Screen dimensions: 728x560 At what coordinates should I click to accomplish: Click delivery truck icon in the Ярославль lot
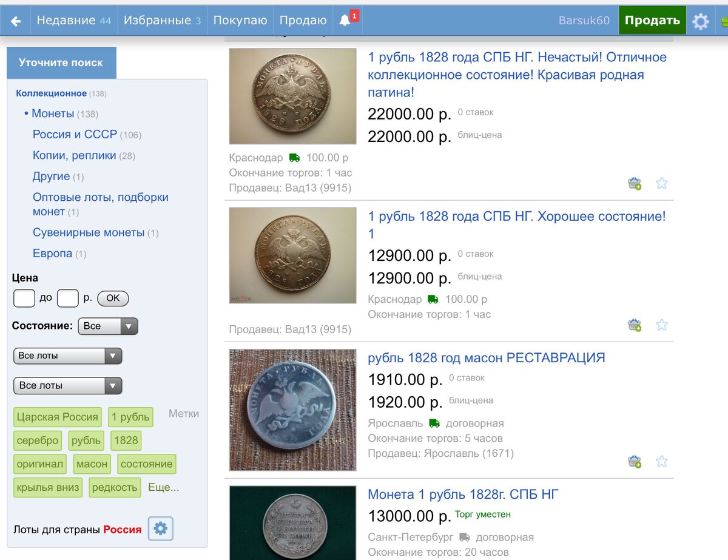(x=434, y=423)
